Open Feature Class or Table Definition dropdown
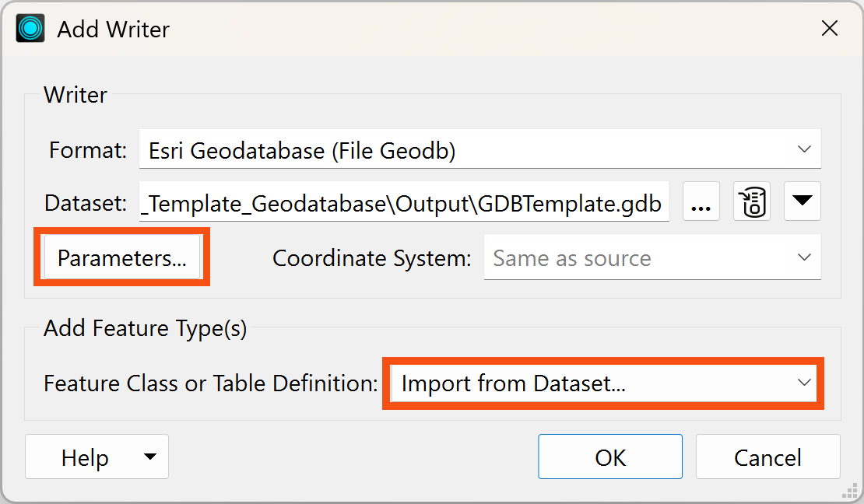This screenshot has width=864, height=504. [603, 383]
